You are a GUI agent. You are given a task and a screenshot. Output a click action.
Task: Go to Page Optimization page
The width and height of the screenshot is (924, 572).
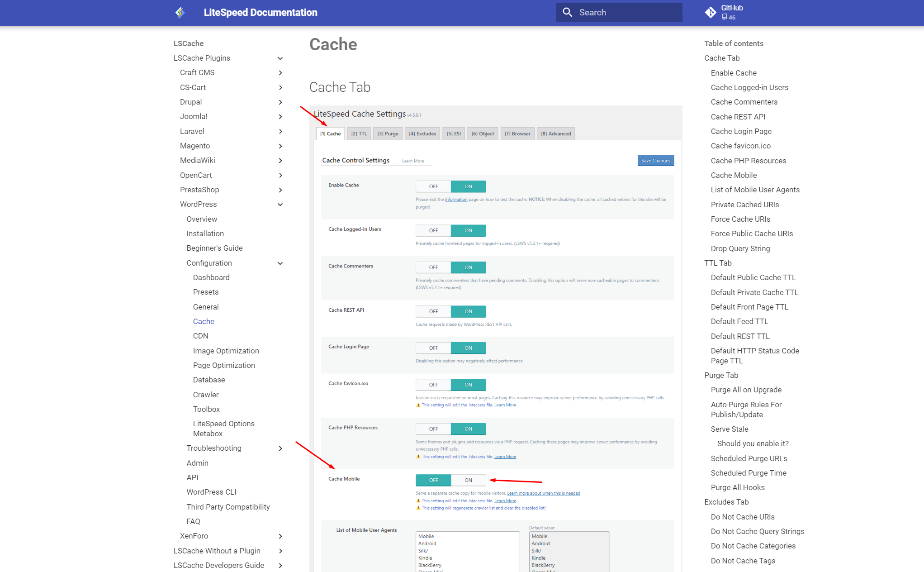point(224,365)
